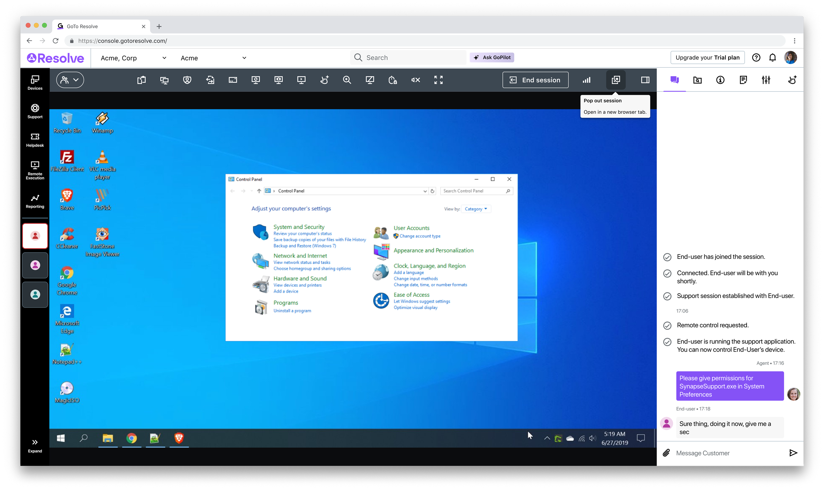Click the attachment paperclip icon in chat
This screenshot has height=504, width=824.
coord(666,453)
